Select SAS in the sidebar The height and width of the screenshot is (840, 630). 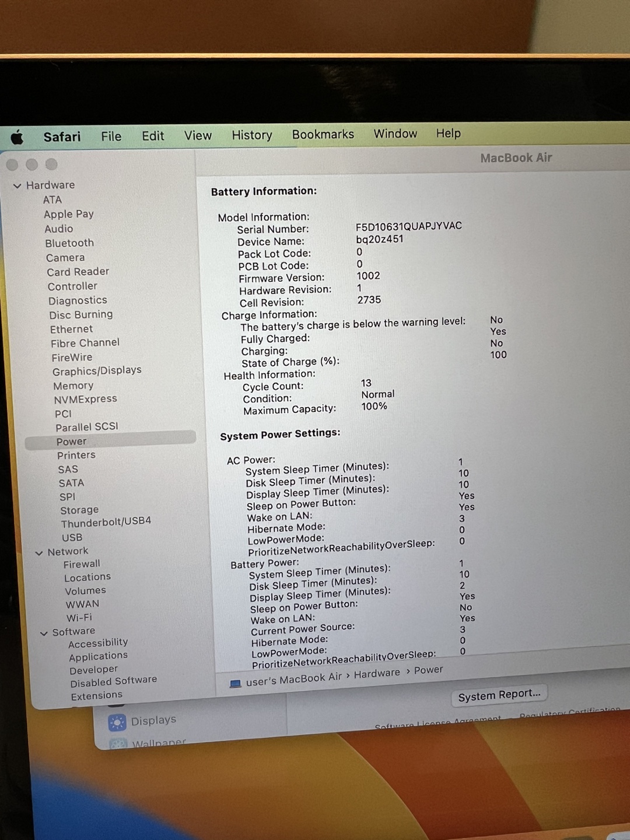tap(68, 469)
